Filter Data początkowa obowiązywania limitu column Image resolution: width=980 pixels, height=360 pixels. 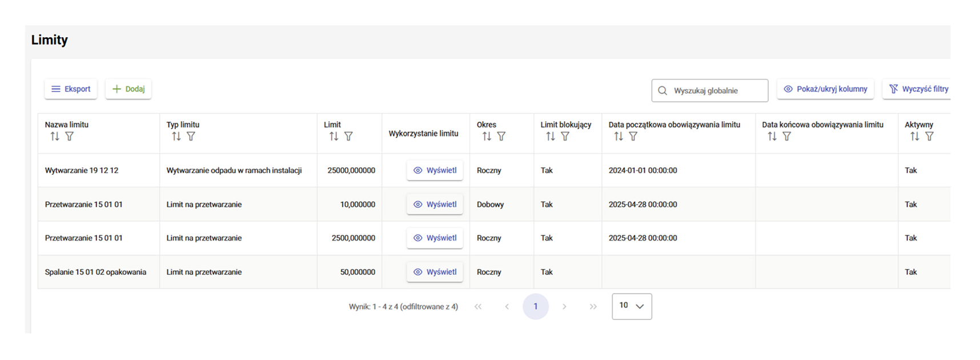(x=633, y=137)
